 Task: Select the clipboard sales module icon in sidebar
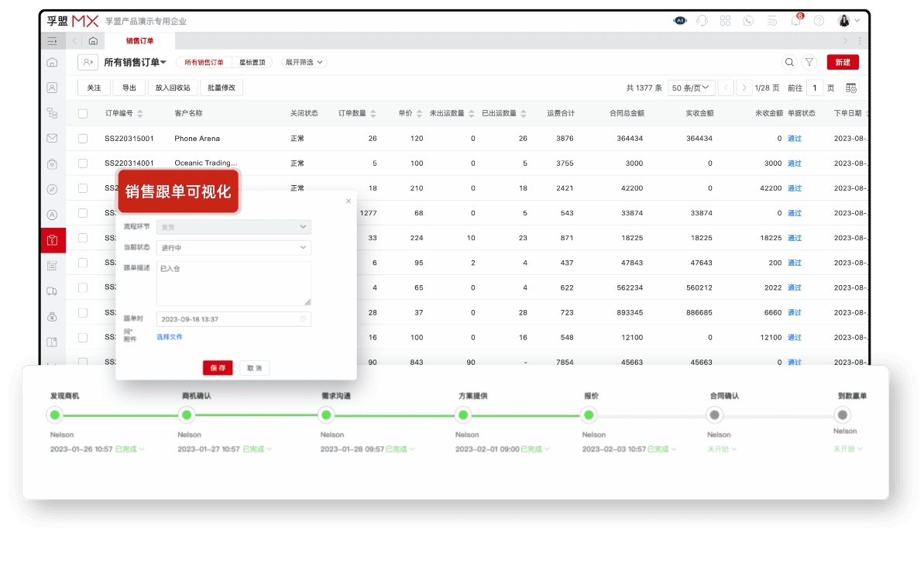[53, 240]
